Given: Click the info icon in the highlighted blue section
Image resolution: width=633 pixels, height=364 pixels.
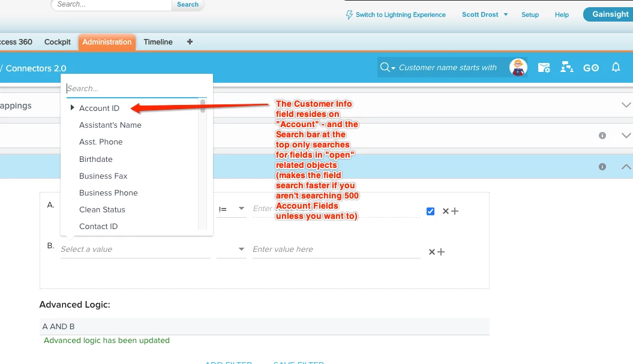Looking at the screenshot, I should tap(602, 167).
